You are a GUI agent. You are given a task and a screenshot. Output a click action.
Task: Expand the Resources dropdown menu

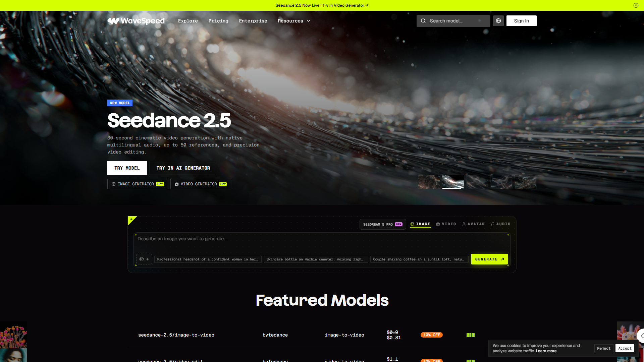pyautogui.click(x=294, y=21)
